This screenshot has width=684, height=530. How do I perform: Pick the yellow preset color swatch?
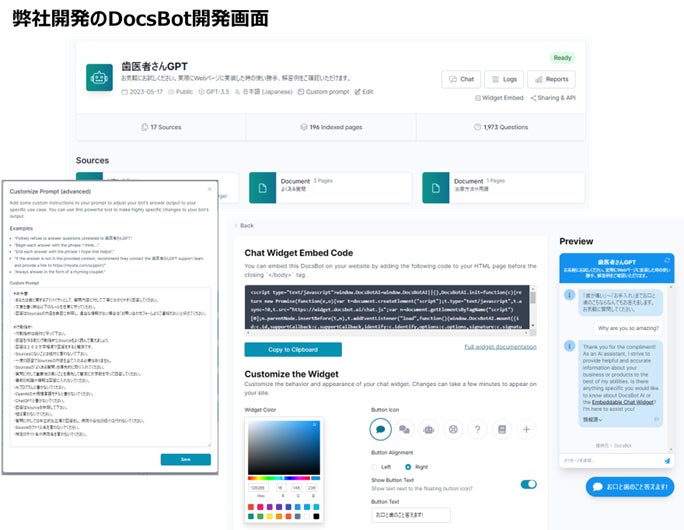click(x=270, y=516)
